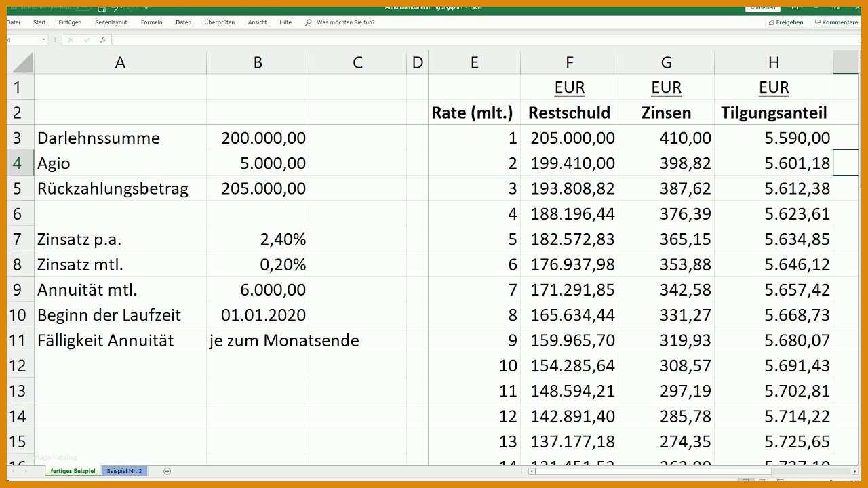Viewport: 868px width, 488px height.
Task: Click the 'je zum Monatsende' cell
Action: pyautogui.click(x=284, y=340)
